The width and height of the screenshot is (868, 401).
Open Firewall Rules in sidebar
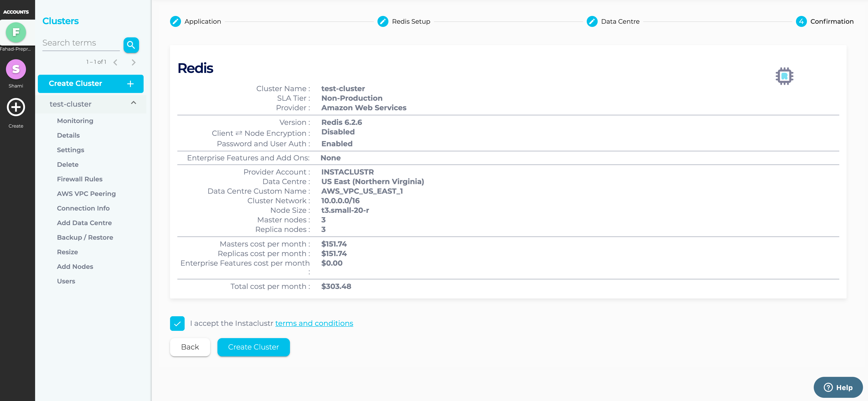click(80, 179)
